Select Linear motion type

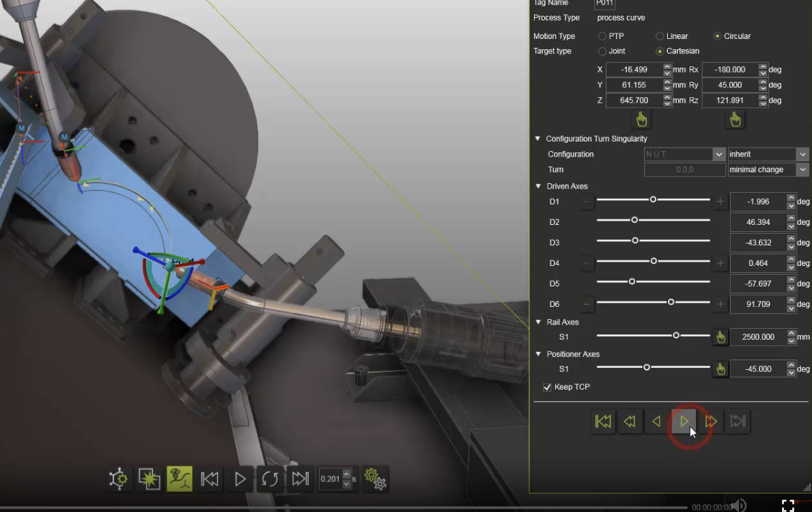(x=660, y=36)
